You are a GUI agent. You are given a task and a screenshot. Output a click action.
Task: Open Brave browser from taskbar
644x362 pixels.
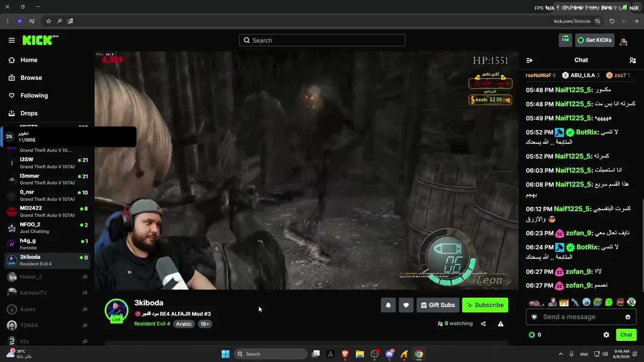point(345,354)
